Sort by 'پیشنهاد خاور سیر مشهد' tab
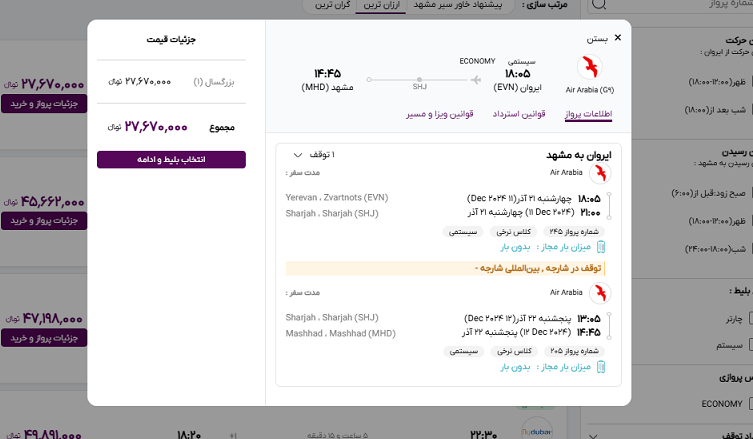 (458, 5)
